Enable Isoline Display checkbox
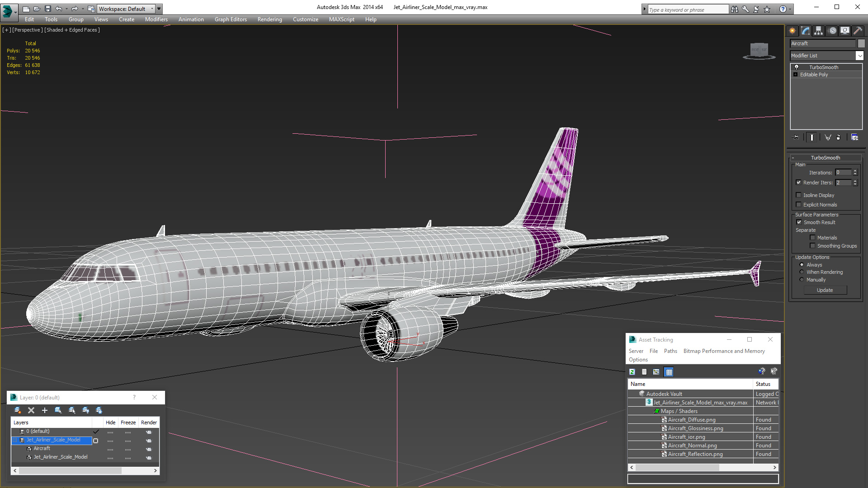 [x=799, y=195]
